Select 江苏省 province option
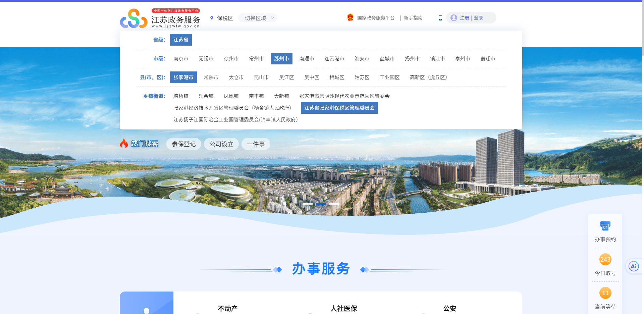The image size is (644, 314). pyautogui.click(x=181, y=40)
